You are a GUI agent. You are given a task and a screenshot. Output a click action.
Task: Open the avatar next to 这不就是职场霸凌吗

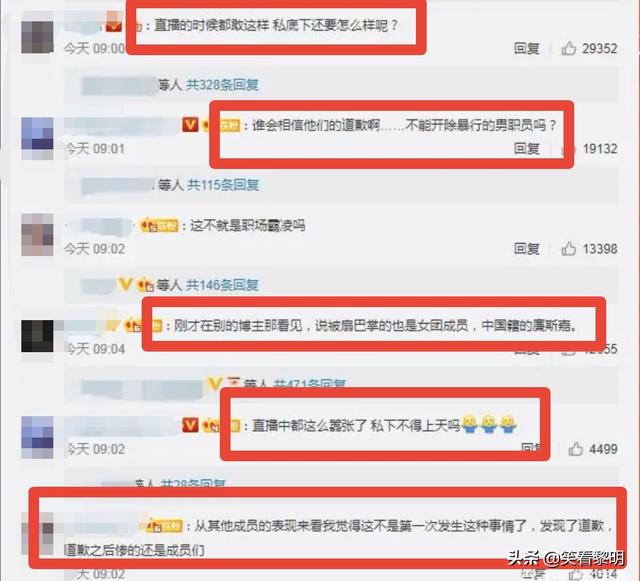(37, 235)
